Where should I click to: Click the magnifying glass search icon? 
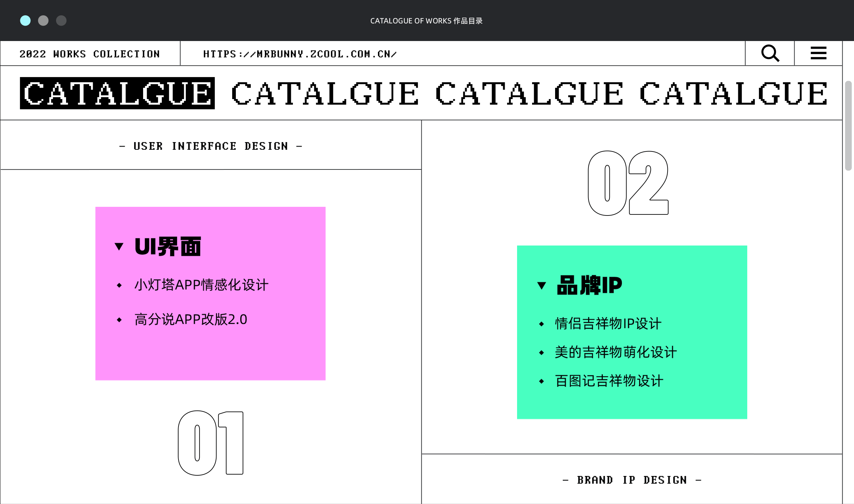pyautogui.click(x=770, y=53)
